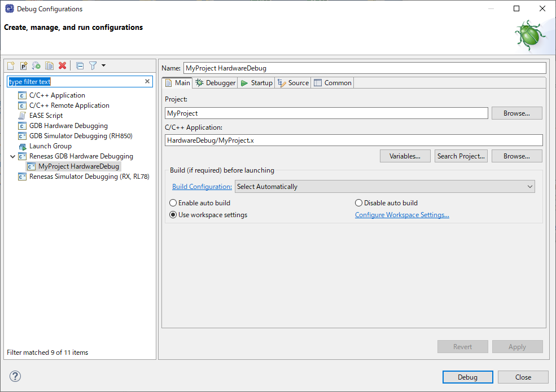Select Enable auto build option
The height and width of the screenshot is (392, 556).
pyautogui.click(x=200, y=203)
